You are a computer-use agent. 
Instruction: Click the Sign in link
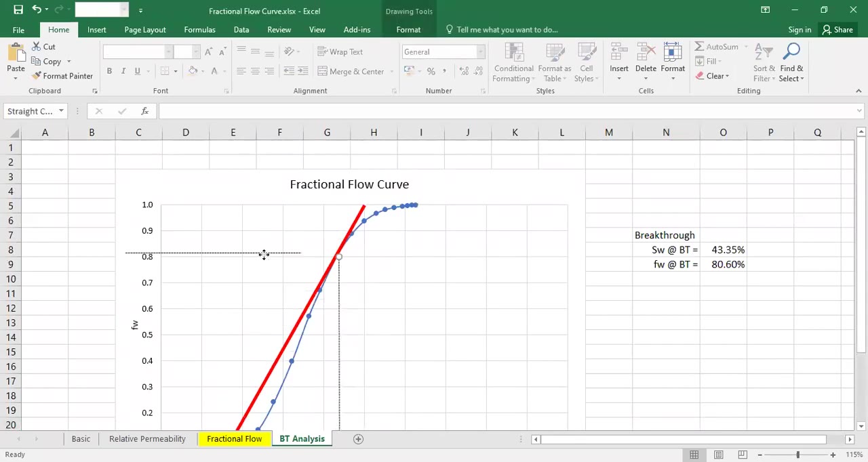pyautogui.click(x=800, y=29)
